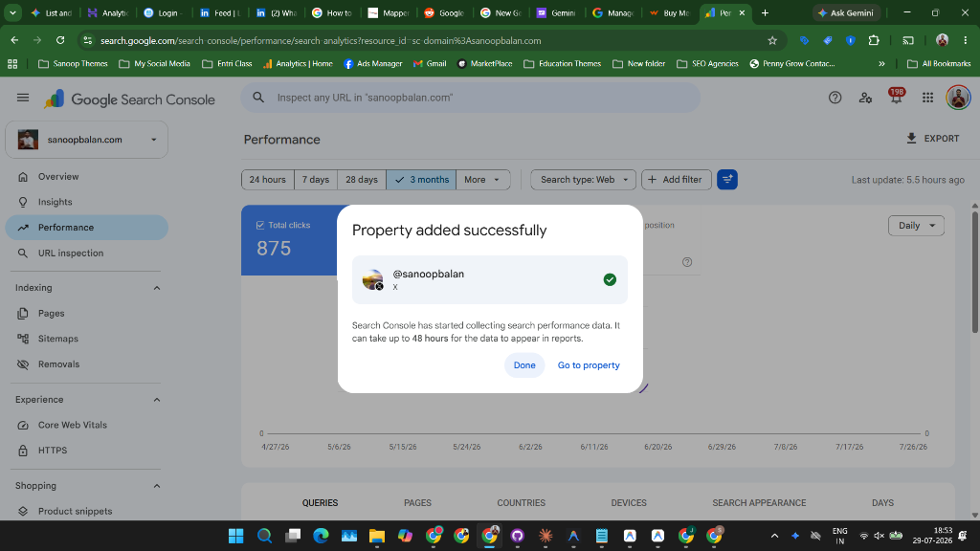The height and width of the screenshot is (551, 980).
Task: Switch to the PAGES tab
Action: pos(417,503)
